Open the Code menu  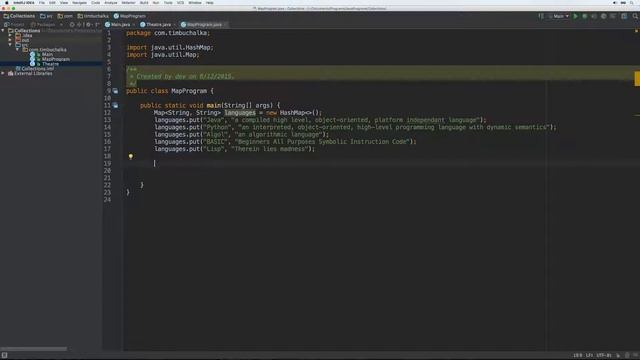[96, 2]
